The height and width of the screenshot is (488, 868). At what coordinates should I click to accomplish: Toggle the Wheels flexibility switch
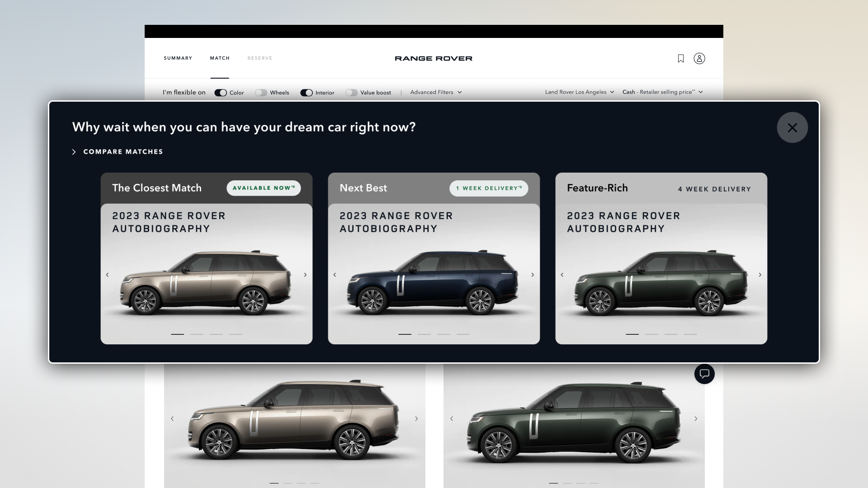[x=261, y=93]
